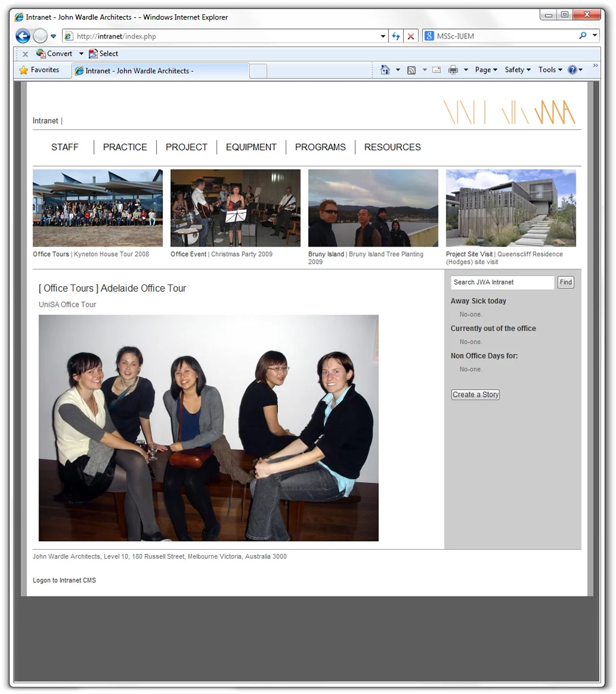Refresh the current page
The width and height of the screenshot is (616, 694).
click(x=395, y=35)
